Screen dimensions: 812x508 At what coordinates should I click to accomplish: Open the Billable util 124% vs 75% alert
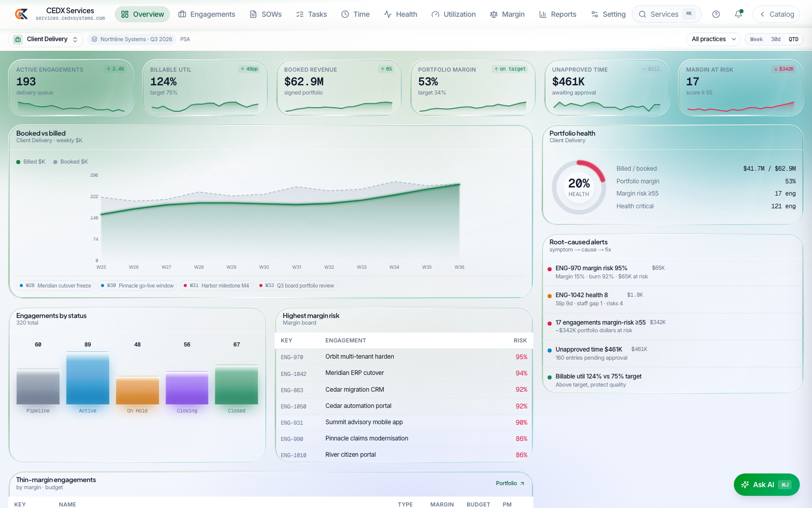coord(673,380)
